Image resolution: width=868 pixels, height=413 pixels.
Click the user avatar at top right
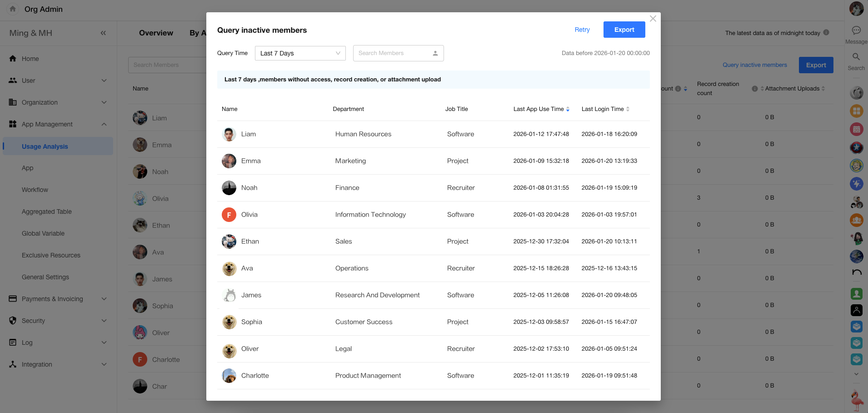856,8
